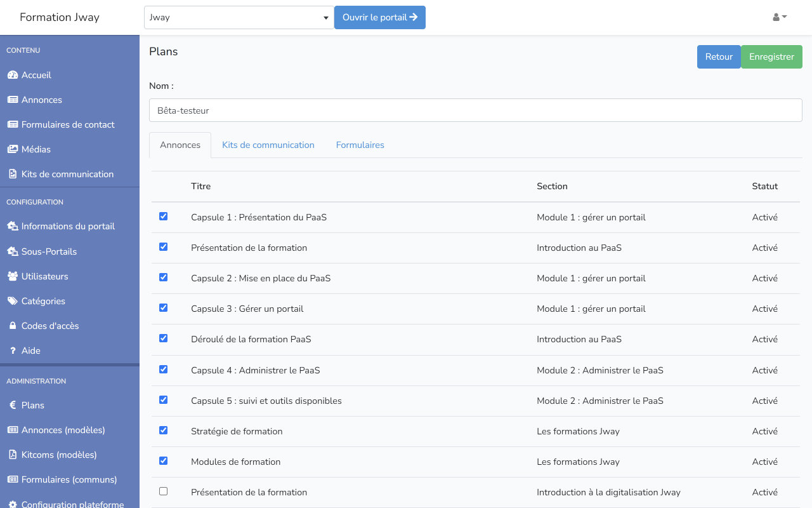The height and width of the screenshot is (508, 812).
Task: Click the Accueil dashboard icon in sidebar
Action: [x=13, y=75]
